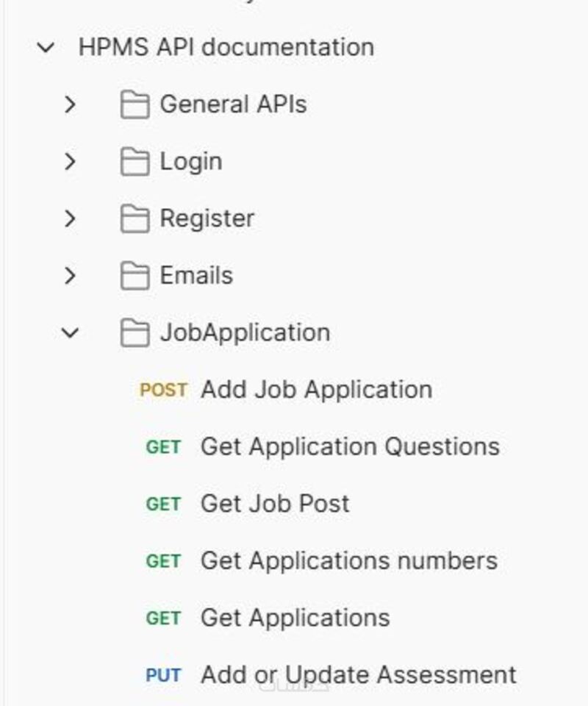Click the Emails folder icon
Image resolution: width=588 pixels, height=706 pixels.
tap(135, 276)
